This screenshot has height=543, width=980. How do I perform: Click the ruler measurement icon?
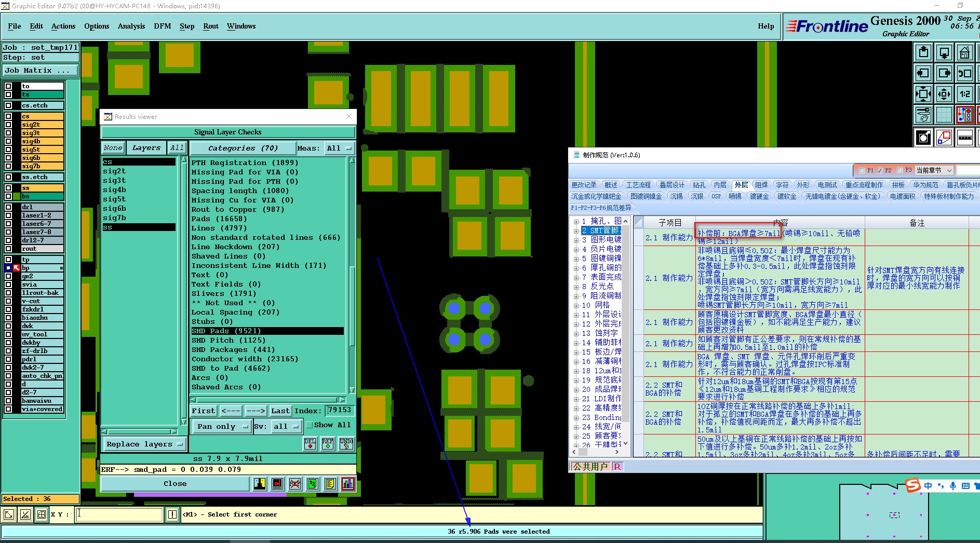coord(965,138)
